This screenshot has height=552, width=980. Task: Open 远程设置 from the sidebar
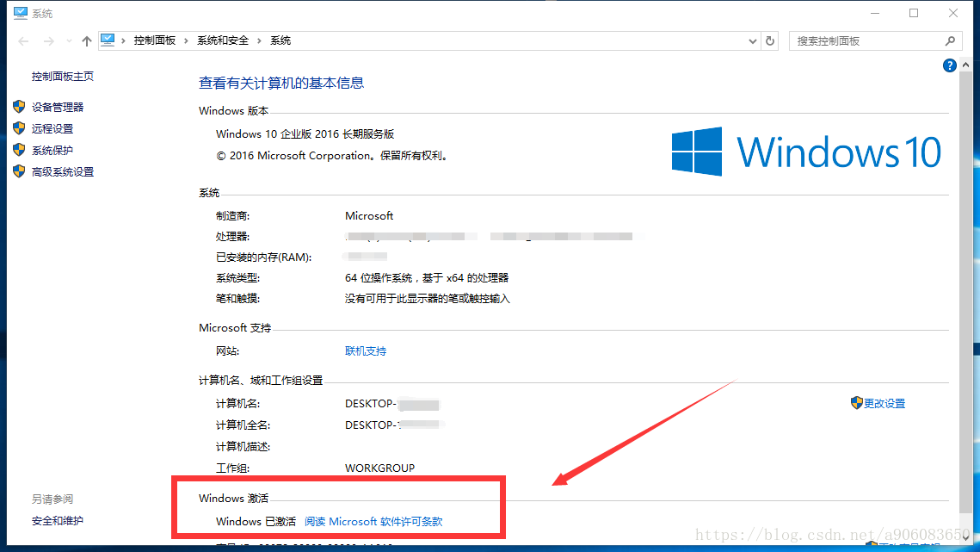52,129
